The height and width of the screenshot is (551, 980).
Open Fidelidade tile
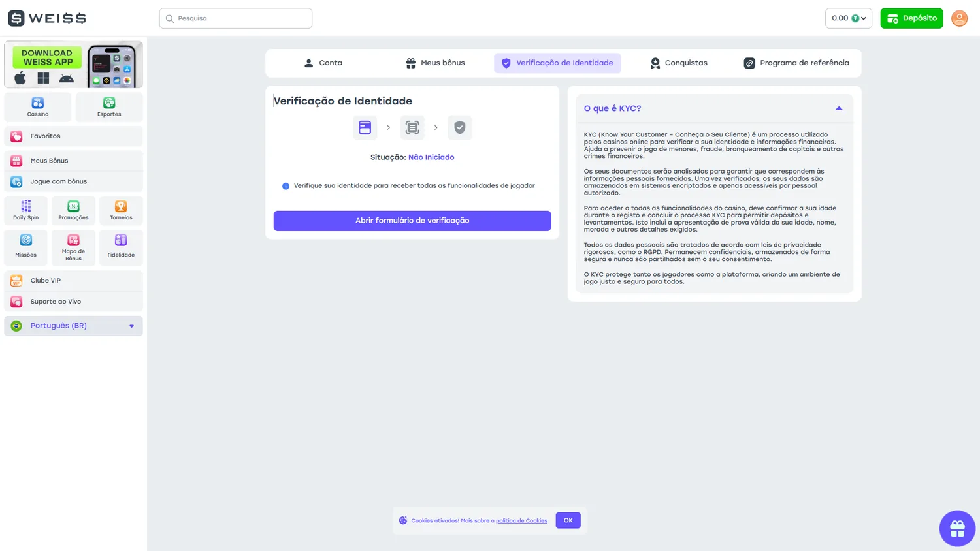tap(121, 247)
